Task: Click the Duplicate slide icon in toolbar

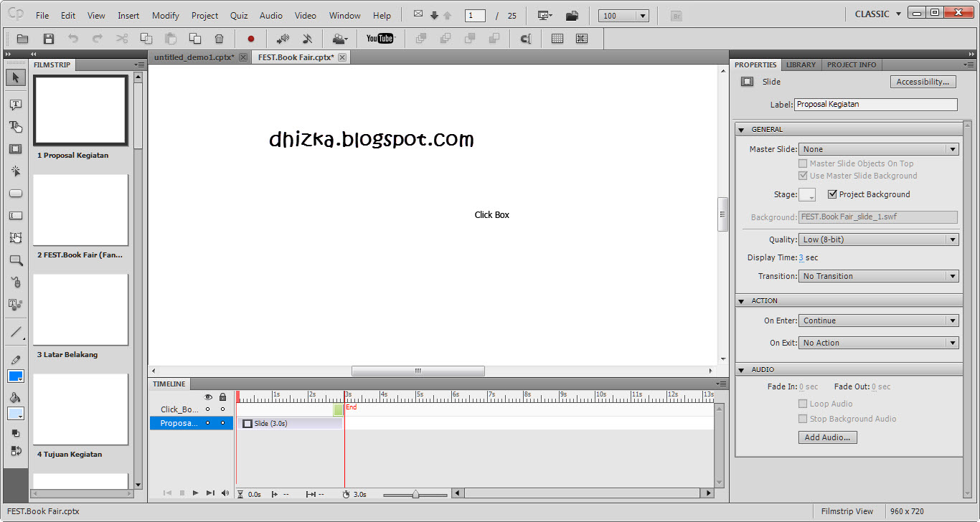Action: pyautogui.click(x=194, y=39)
